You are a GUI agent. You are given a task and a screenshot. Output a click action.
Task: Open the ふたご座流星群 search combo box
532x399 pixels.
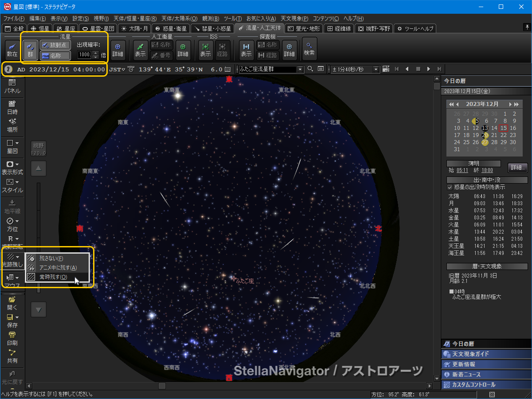click(271, 69)
